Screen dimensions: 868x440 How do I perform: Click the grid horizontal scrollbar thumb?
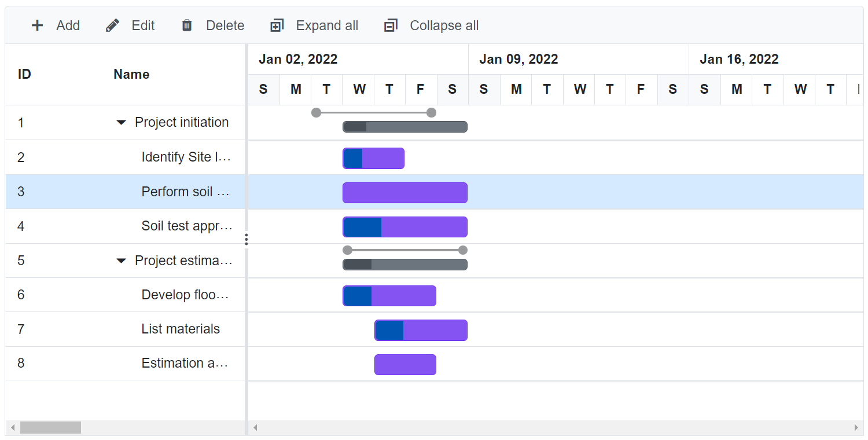pyautogui.click(x=50, y=428)
